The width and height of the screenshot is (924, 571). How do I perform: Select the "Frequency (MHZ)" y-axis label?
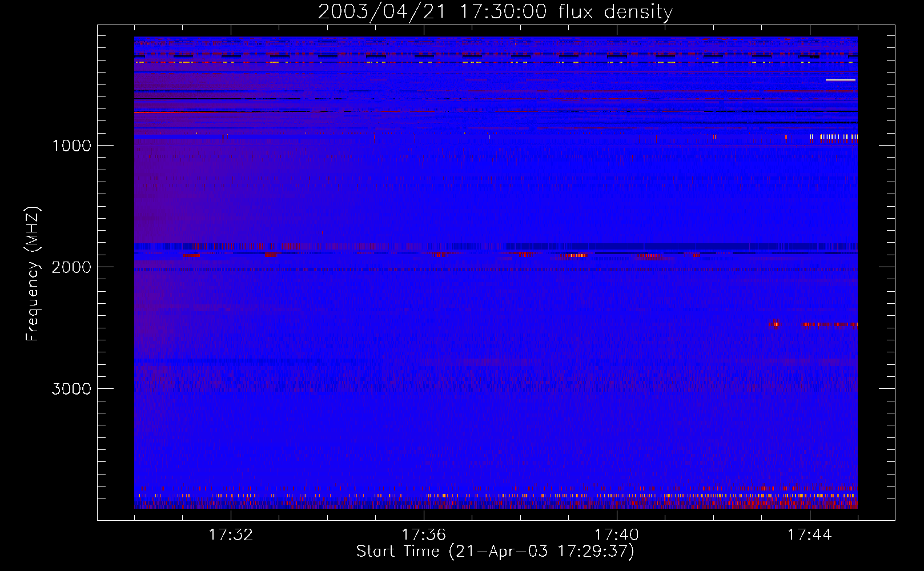[x=33, y=274]
